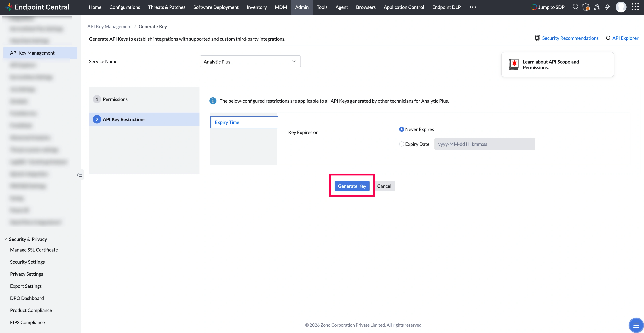
Task: Click the Generate Key button
Action: tap(352, 186)
